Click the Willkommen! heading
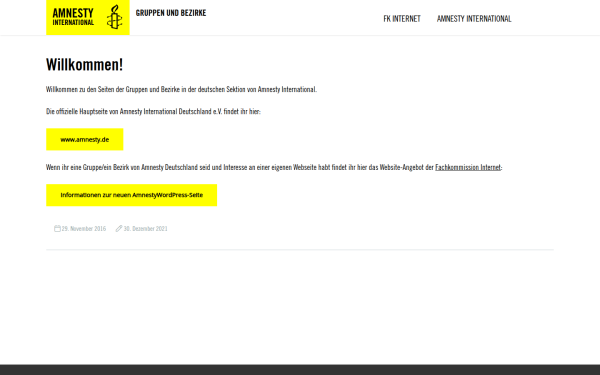600x375 pixels. 85,65
